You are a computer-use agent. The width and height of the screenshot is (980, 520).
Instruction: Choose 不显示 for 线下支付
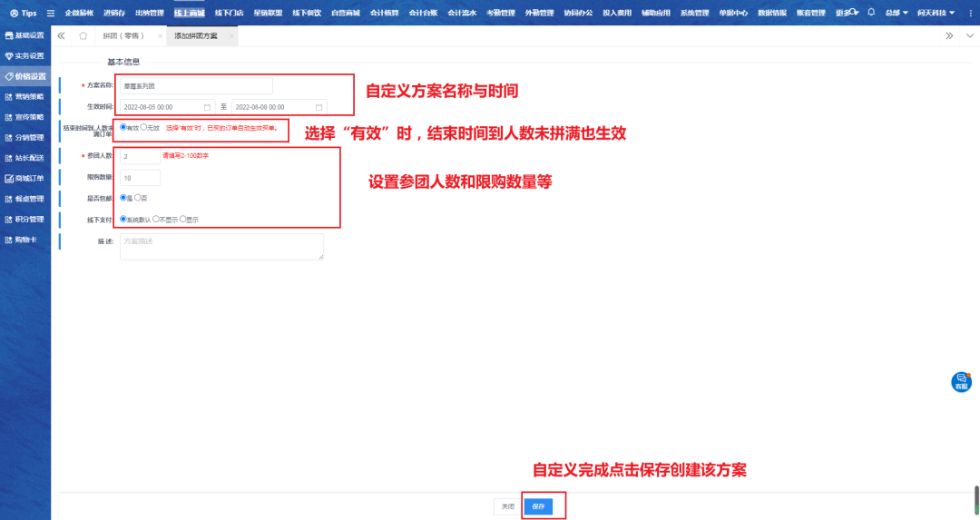(x=156, y=219)
